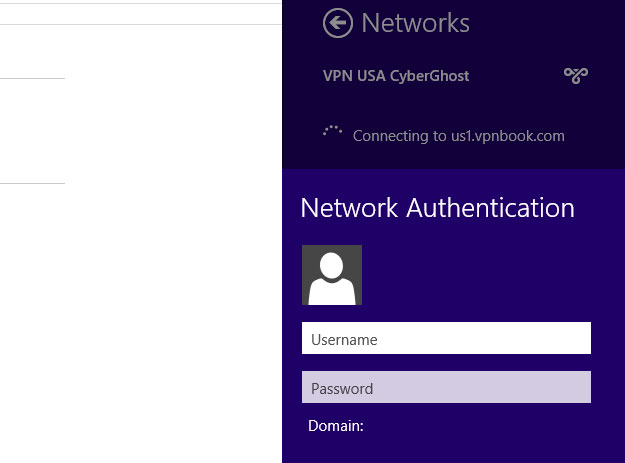Click the Connecting to us1.vpnbook.com status
The height and width of the screenshot is (463, 625).
[x=458, y=136]
